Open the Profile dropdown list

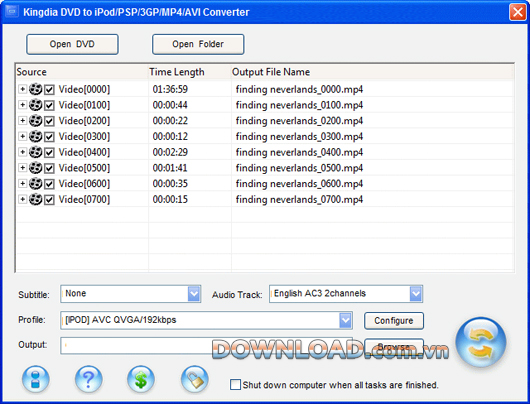pyautogui.click(x=345, y=320)
